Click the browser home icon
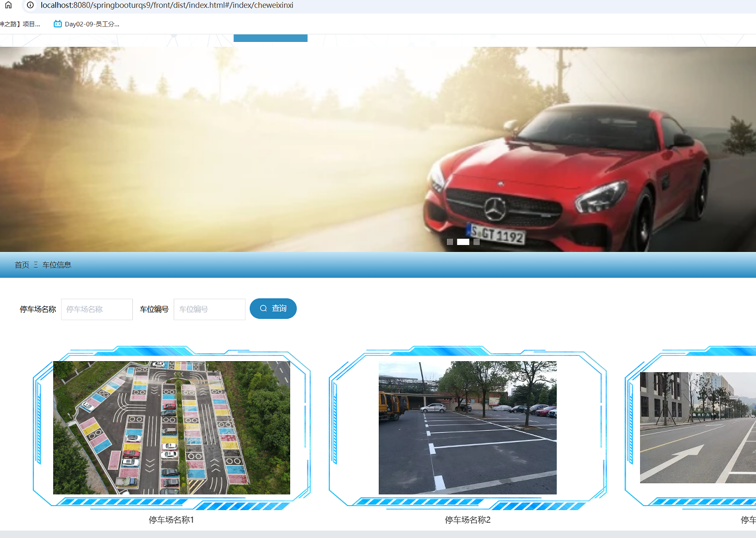 (x=8, y=5)
